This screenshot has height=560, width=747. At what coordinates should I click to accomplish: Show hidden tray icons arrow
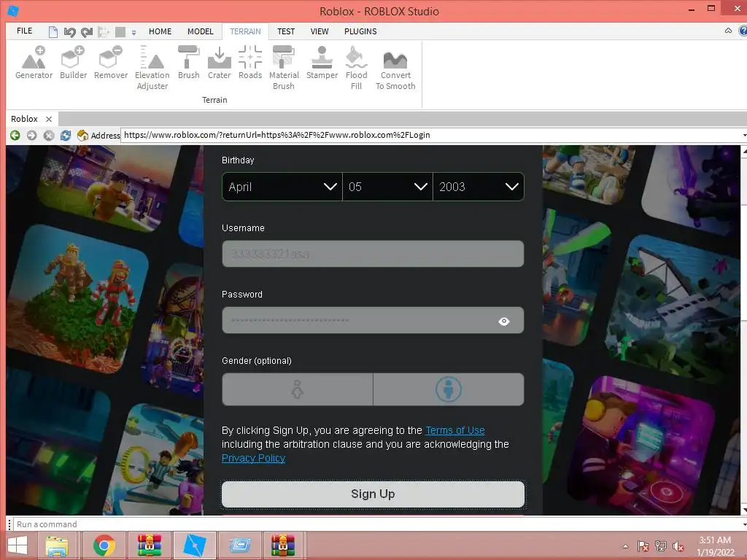[x=625, y=546]
